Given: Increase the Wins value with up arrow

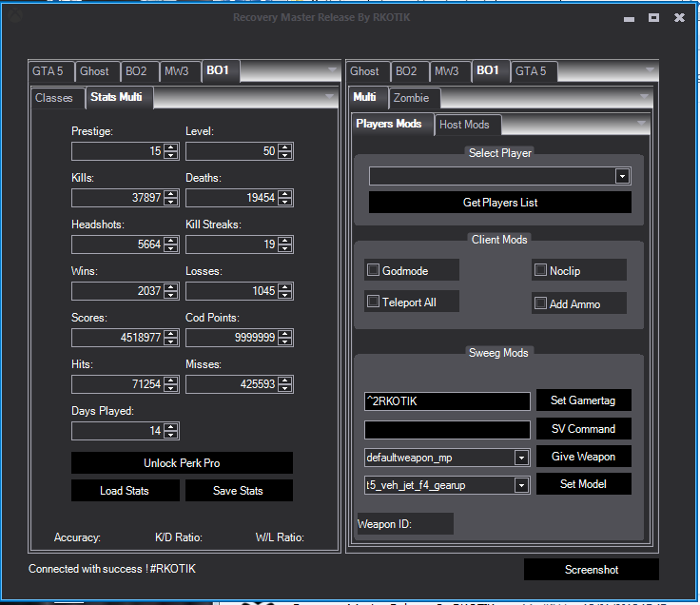Looking at the screenshot, I should (170, 287).
